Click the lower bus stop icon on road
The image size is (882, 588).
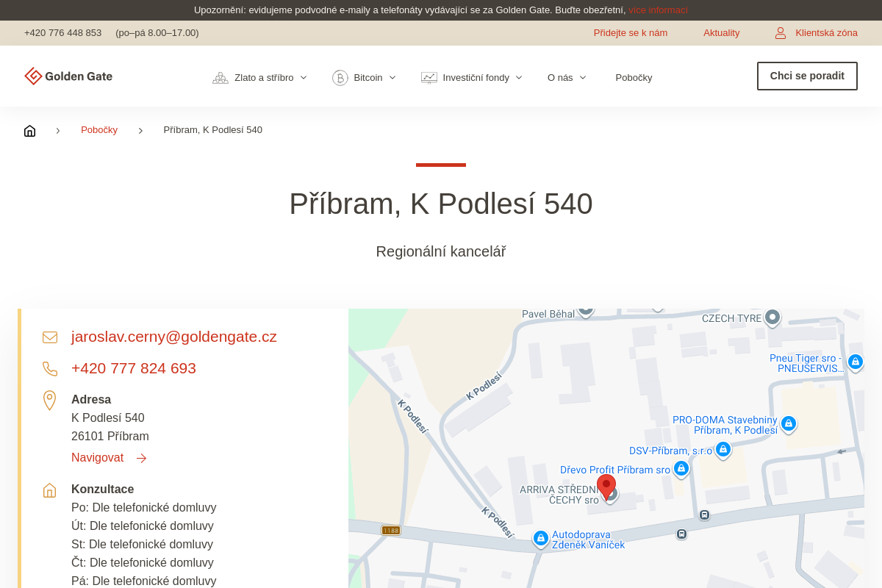tap(682, 534)
